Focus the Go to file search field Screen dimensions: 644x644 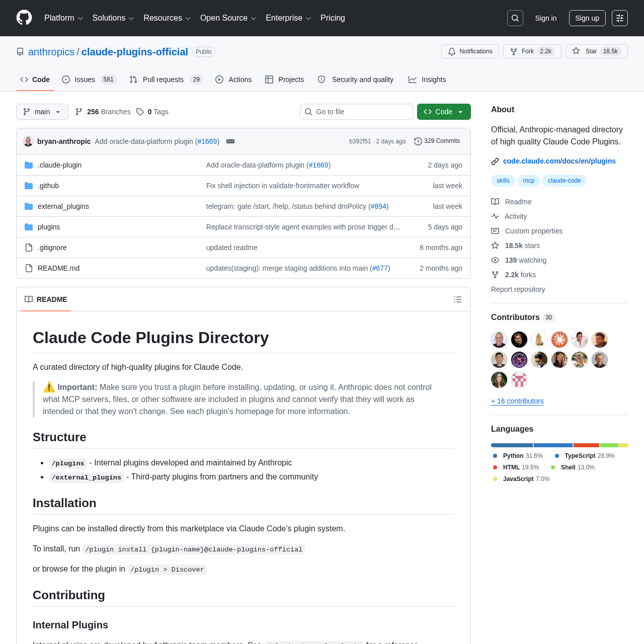click(356, 112)
